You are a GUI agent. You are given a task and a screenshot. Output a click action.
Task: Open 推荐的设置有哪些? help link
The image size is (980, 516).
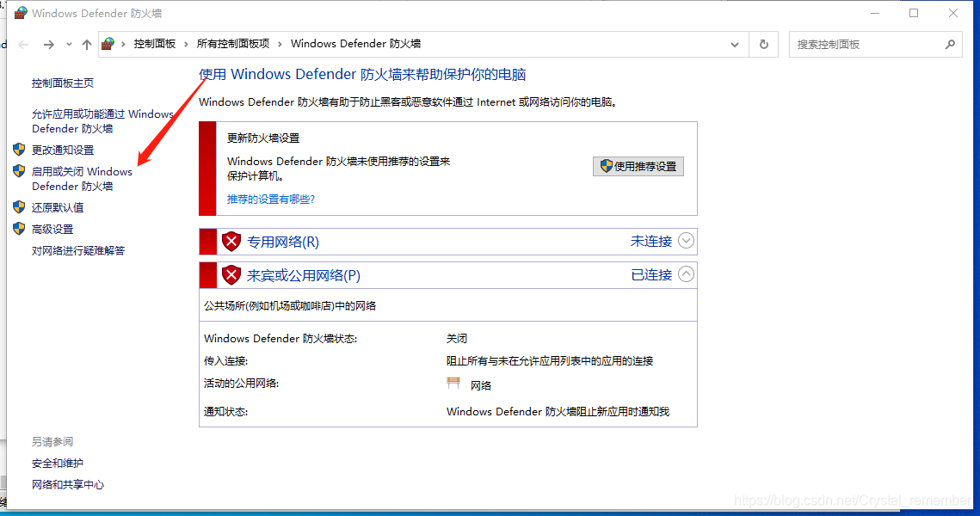[271, 200]
